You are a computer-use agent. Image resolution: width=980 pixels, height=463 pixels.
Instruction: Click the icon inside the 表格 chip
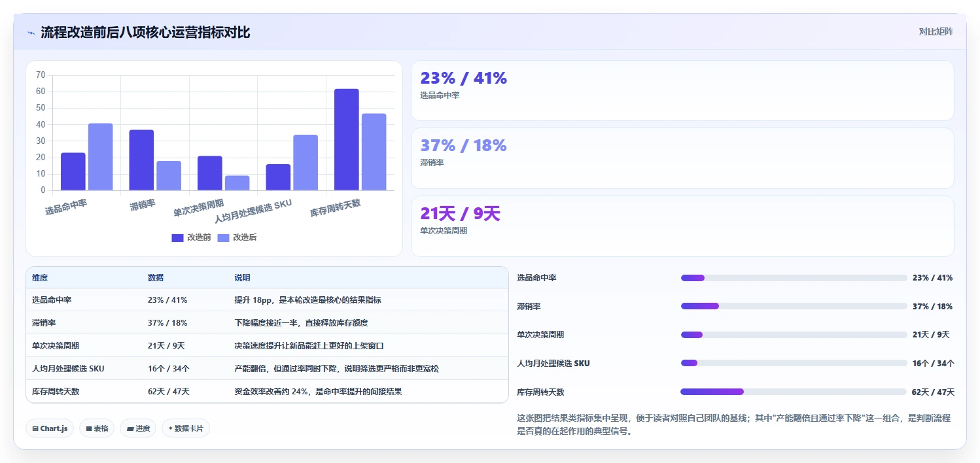[89, 429]
